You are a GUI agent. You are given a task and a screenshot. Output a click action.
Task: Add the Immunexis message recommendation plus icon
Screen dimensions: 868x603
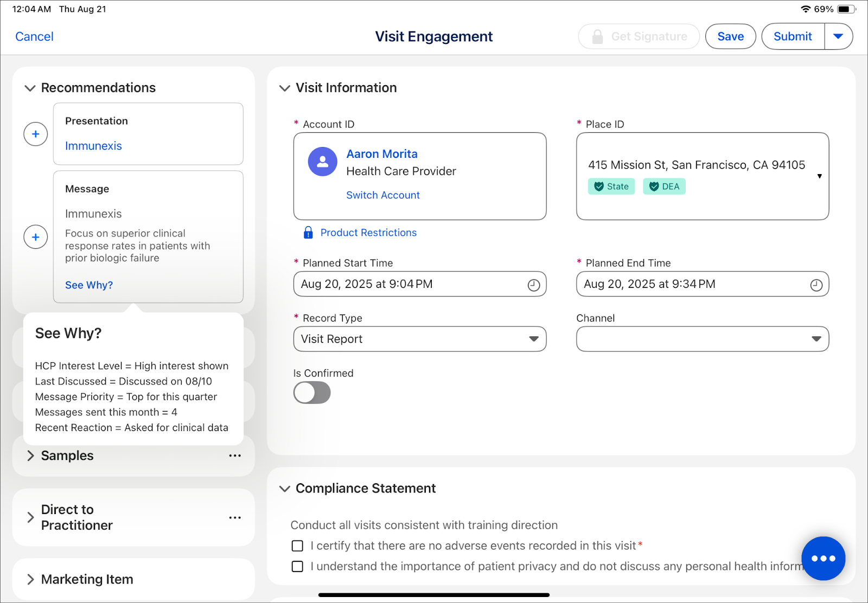(36, 237)
